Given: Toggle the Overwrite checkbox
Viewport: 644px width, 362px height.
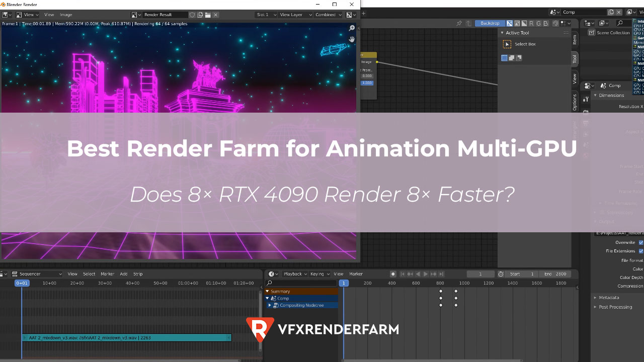Looking at the screenshot, I should (641, 242).
